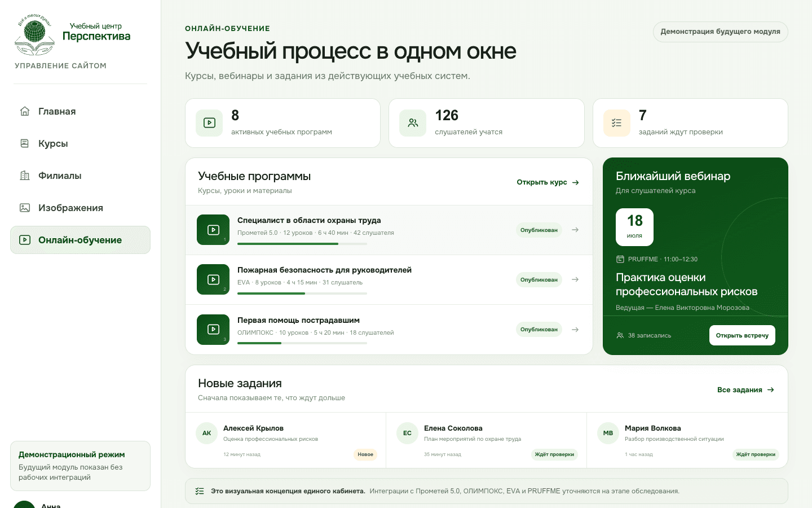Click the 18 июля date tile
812x508 pixels.
634,227
